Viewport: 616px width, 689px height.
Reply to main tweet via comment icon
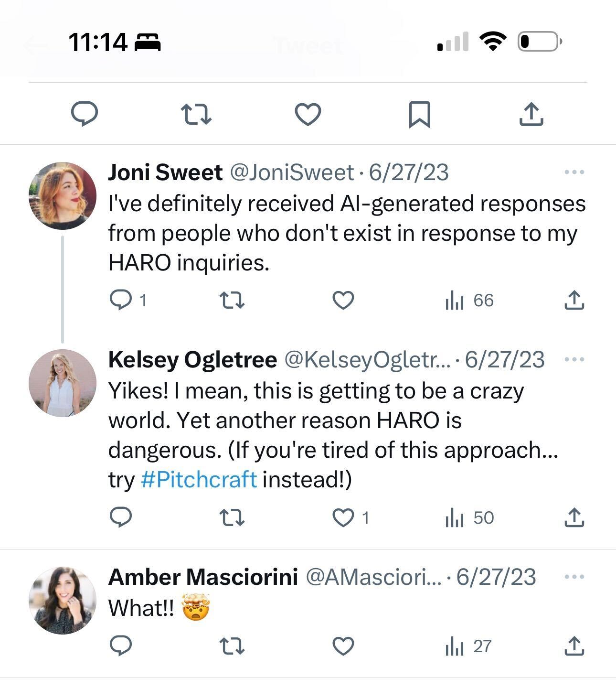click(85, 114)
